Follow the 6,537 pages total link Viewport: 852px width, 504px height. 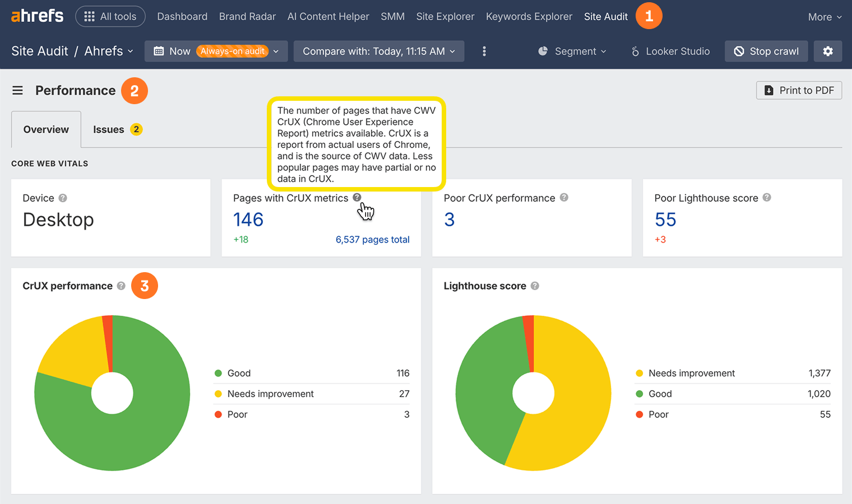tap(372, 239)
